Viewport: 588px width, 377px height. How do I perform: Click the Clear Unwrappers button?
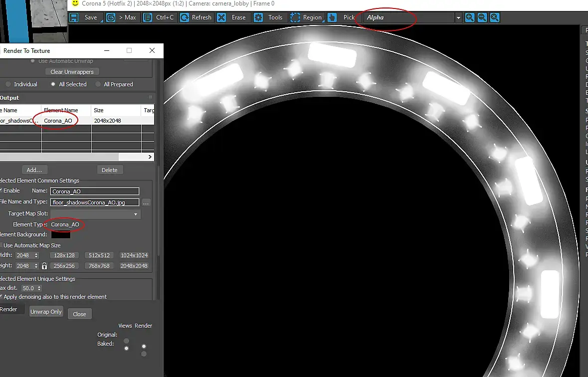coord(72,72)
